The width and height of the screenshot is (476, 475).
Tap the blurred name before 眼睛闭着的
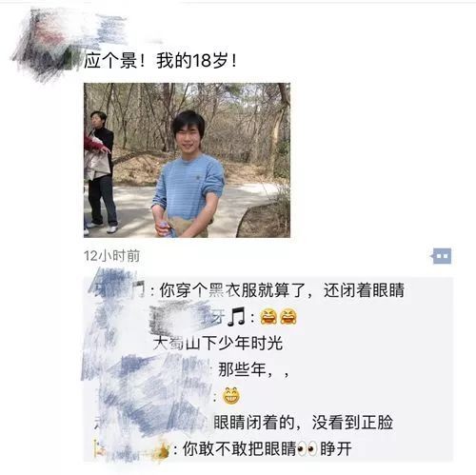(x=152, y=423)
